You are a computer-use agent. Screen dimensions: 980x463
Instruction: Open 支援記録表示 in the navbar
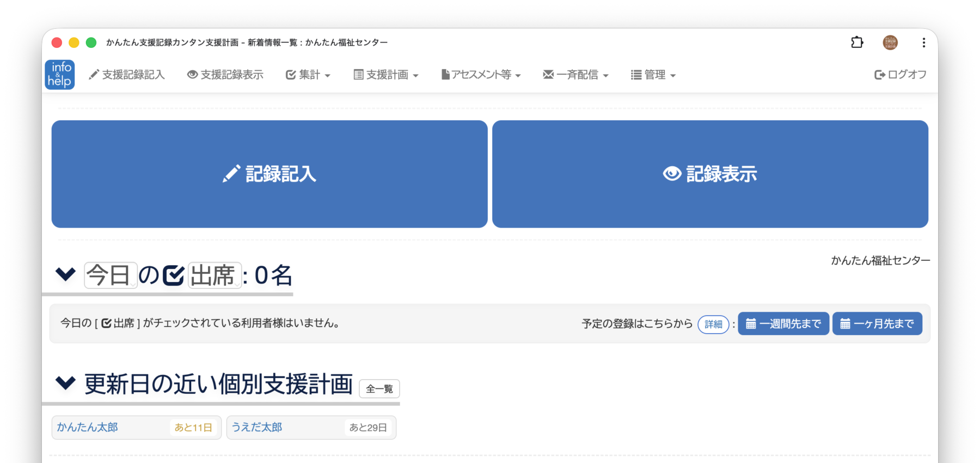pos(225,75)
